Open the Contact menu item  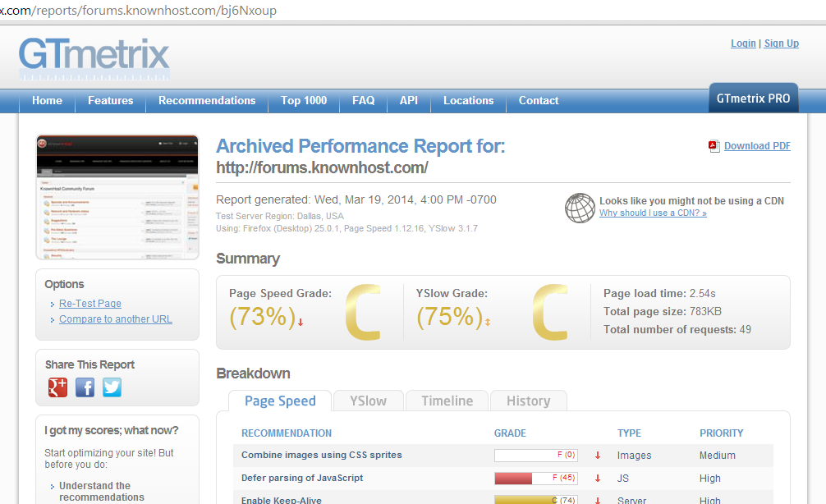pos(539,101)
